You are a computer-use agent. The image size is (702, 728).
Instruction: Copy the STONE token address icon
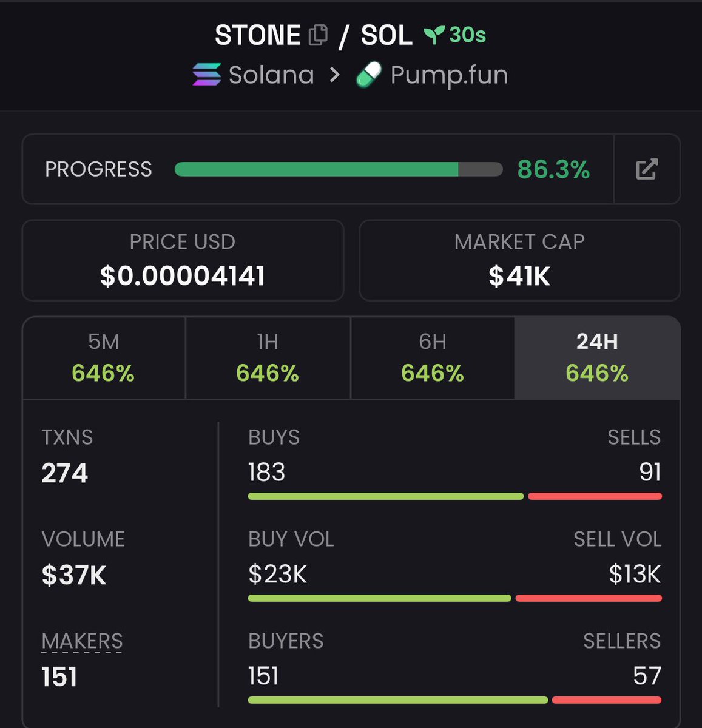pos(318,35)
